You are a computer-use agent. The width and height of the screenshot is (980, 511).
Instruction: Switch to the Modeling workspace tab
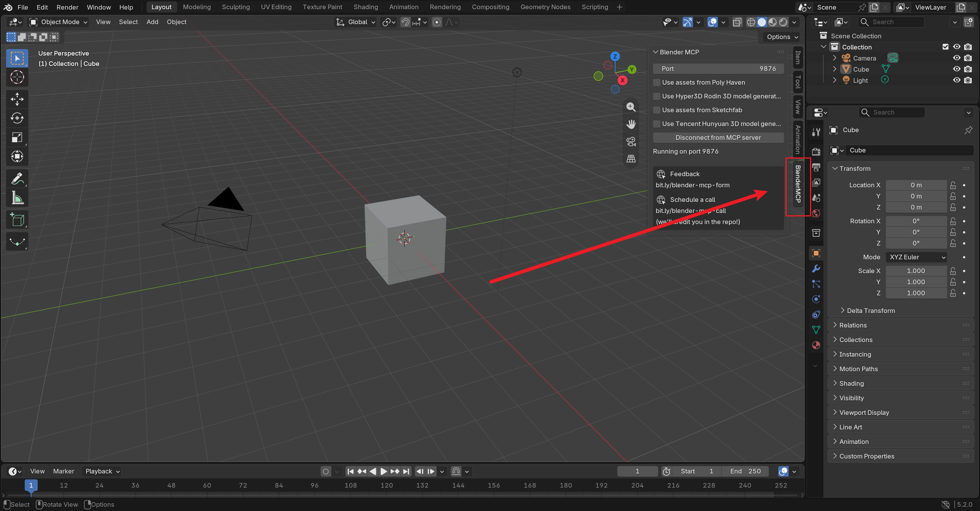click(x=197, y=7)
